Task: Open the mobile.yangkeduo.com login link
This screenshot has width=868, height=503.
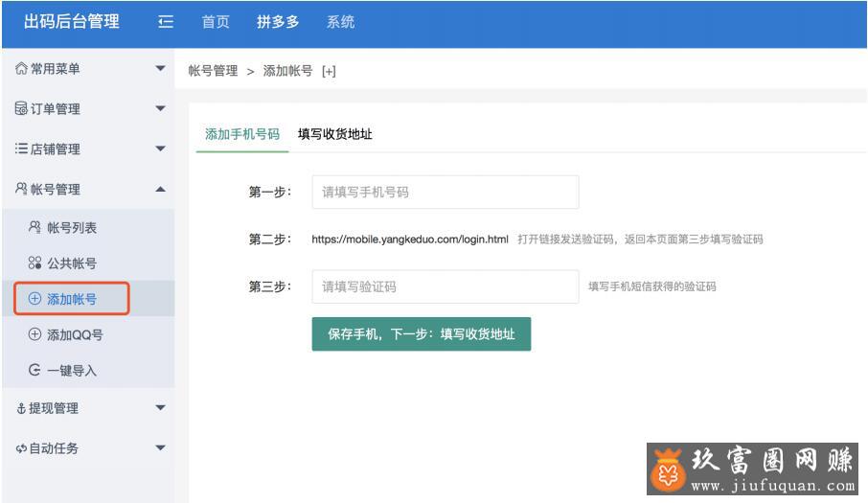Action: tap(410, 240)
